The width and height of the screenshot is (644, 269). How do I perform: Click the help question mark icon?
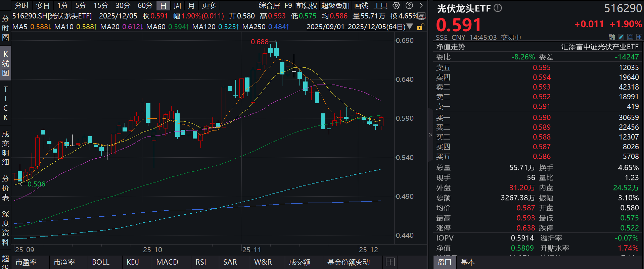[409, 6]
